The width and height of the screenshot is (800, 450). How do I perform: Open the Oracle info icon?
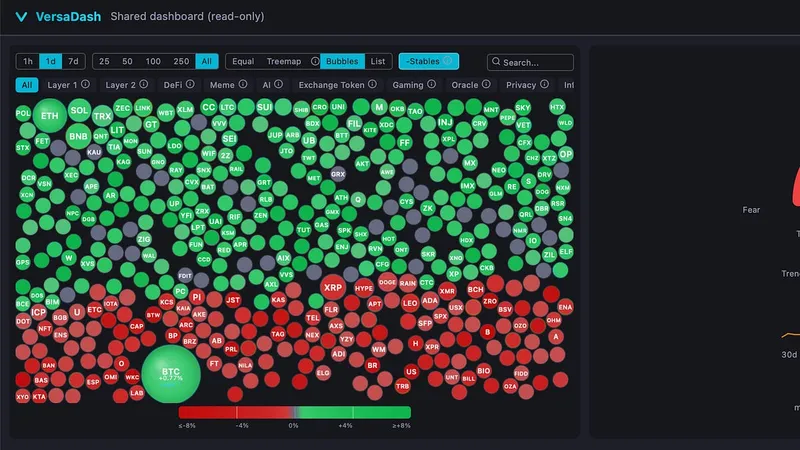486,84
